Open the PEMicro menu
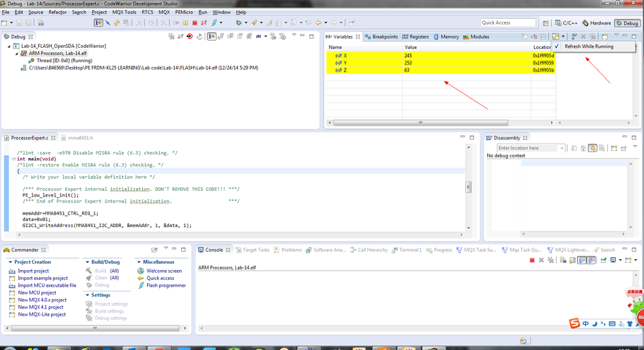 pos(184,12)
